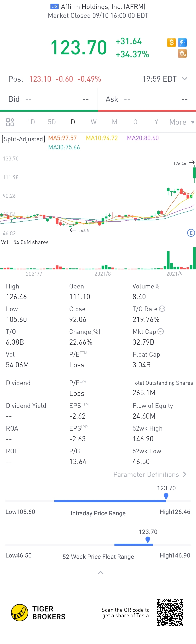Tap the main price 123.70

(79, 47)
